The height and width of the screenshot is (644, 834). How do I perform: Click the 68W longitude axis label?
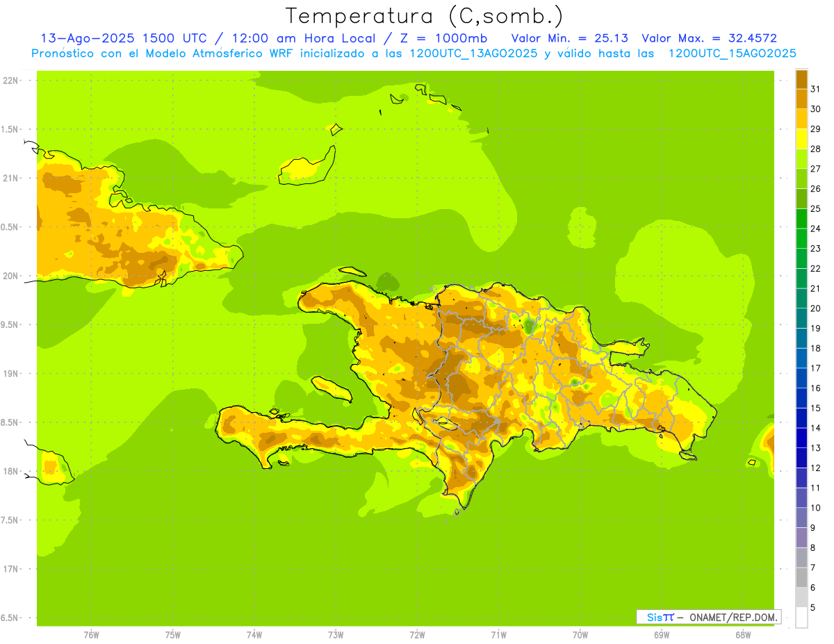(x=743, y=635)
